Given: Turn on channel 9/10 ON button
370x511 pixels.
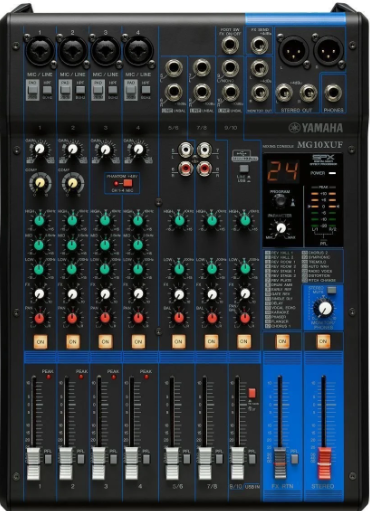Looking at the screenshot, I should pyautogui.click(x=244, y=342).
